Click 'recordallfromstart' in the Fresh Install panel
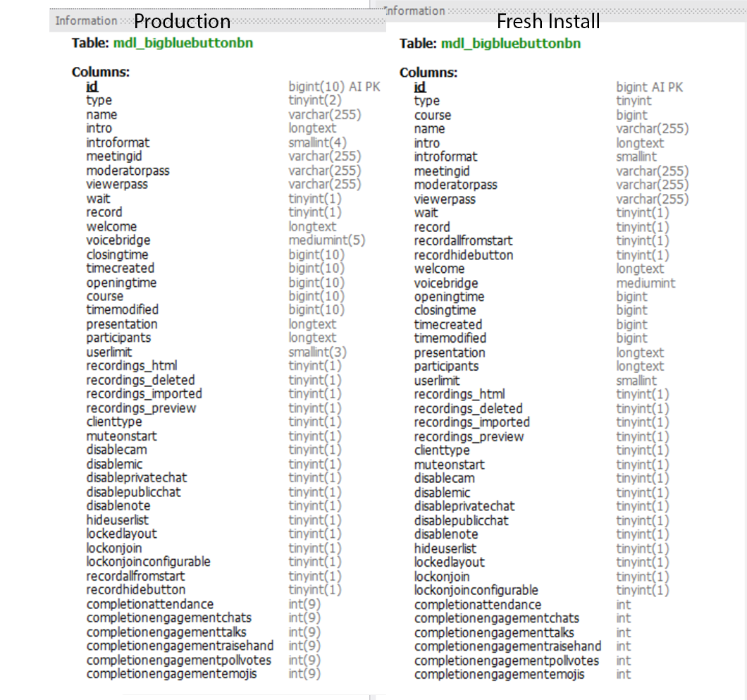The height and width of the screenshot is (700, 747). 463,240
